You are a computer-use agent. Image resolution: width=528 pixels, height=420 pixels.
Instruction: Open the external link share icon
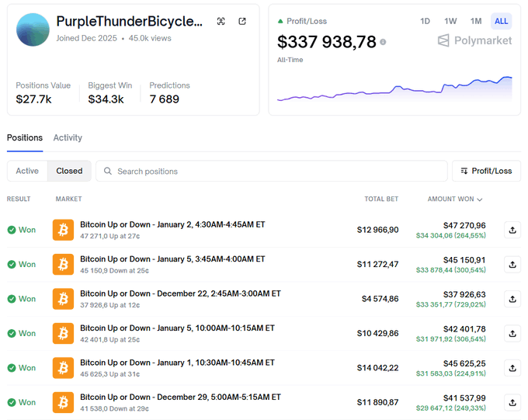pyautogui.click(x=242, y=21)
